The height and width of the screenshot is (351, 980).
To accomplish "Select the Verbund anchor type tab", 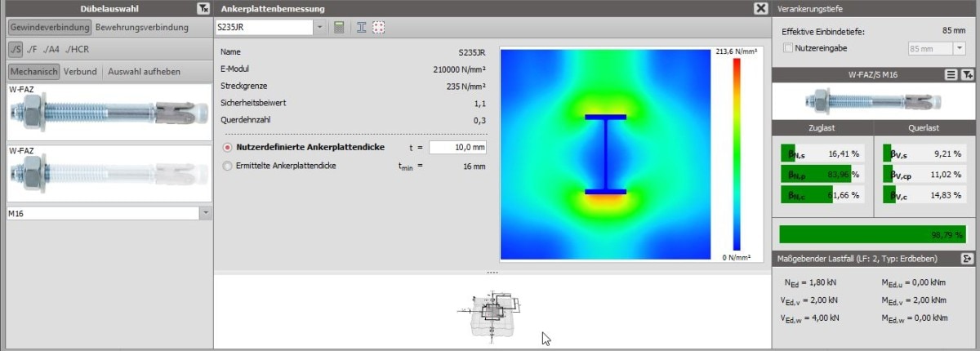I will point(81,71).
